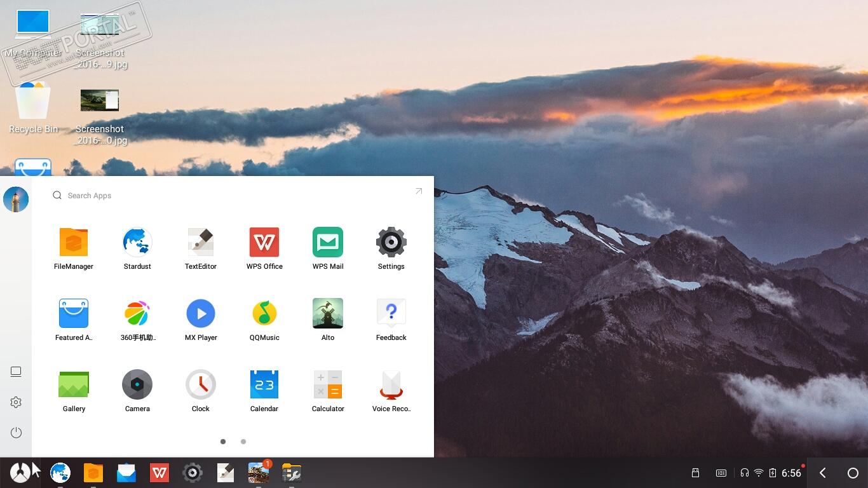
Task: Click the 6:56 clock in tray
Action: coord(792,473)
